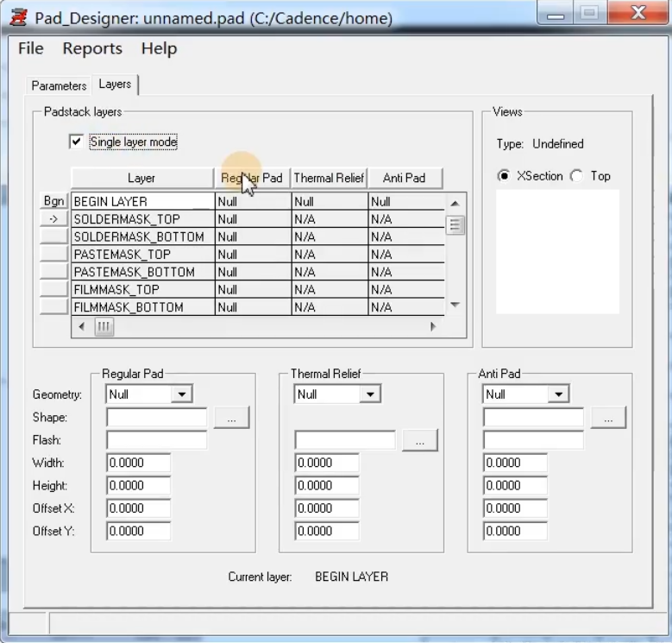Select the Top view radio button
672x643 pixels.
577,176
